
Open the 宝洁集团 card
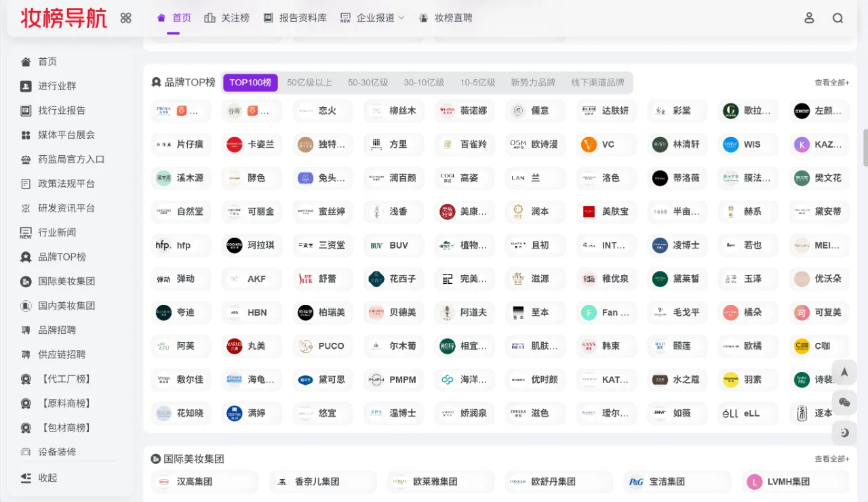coord(677,482)
